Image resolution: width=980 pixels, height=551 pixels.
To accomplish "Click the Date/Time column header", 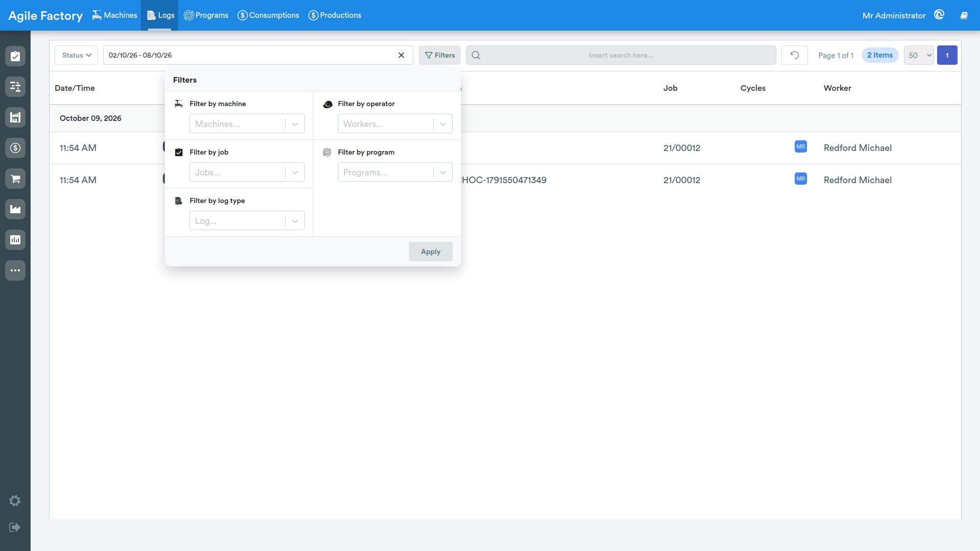I will 75,88.
